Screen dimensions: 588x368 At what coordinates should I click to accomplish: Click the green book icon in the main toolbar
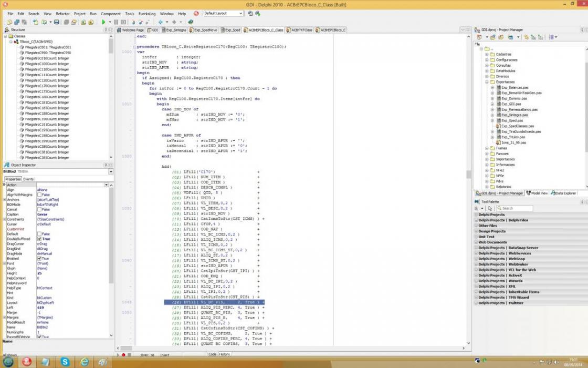click(x=191, y=22)
